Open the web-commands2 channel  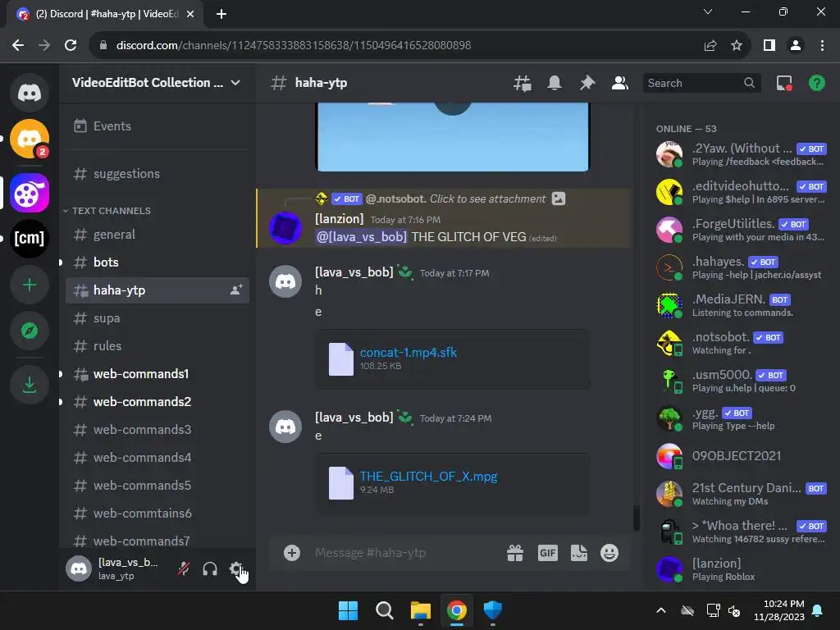tap(157, 401)
